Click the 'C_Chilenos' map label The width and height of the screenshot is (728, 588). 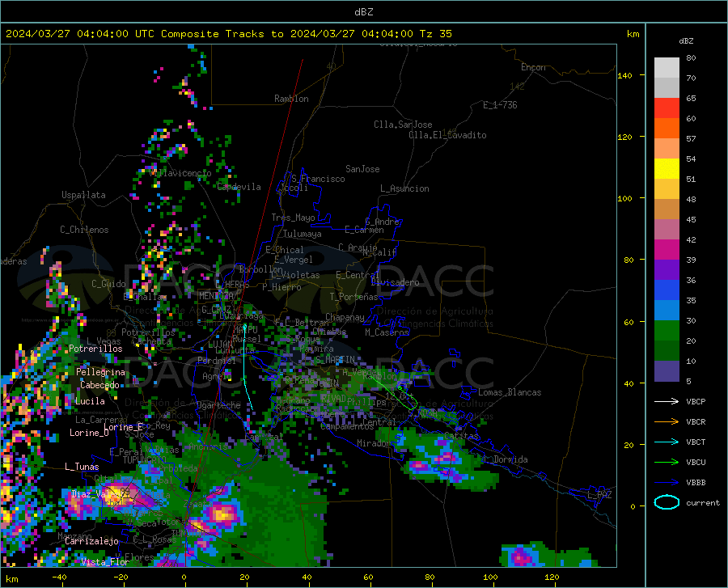tap(84, 231)
